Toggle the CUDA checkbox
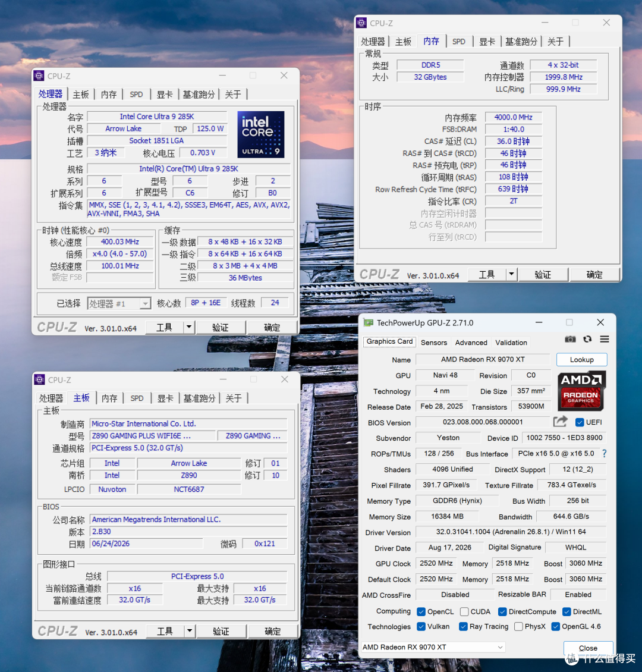 point(464,611)
